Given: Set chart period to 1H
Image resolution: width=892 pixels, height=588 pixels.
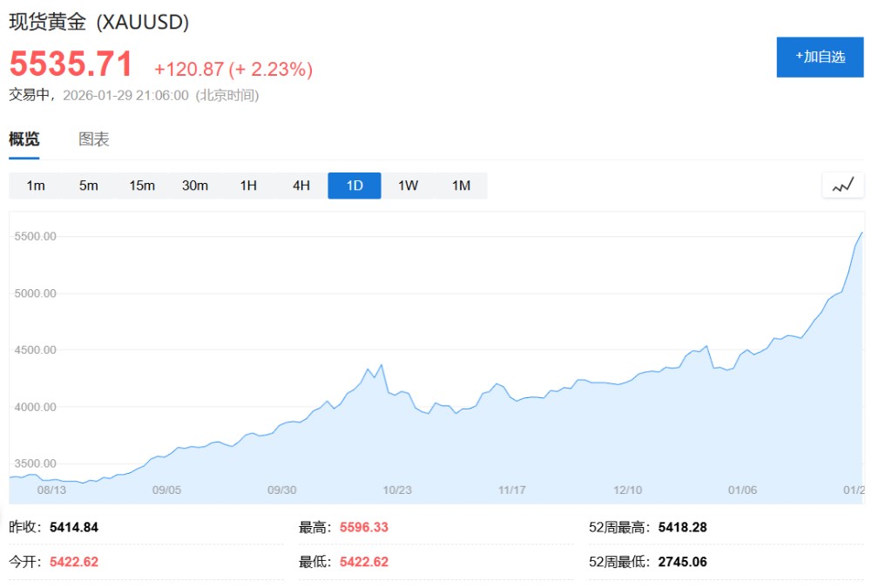Looking at the screenshot, I should [x=248, y=186].
